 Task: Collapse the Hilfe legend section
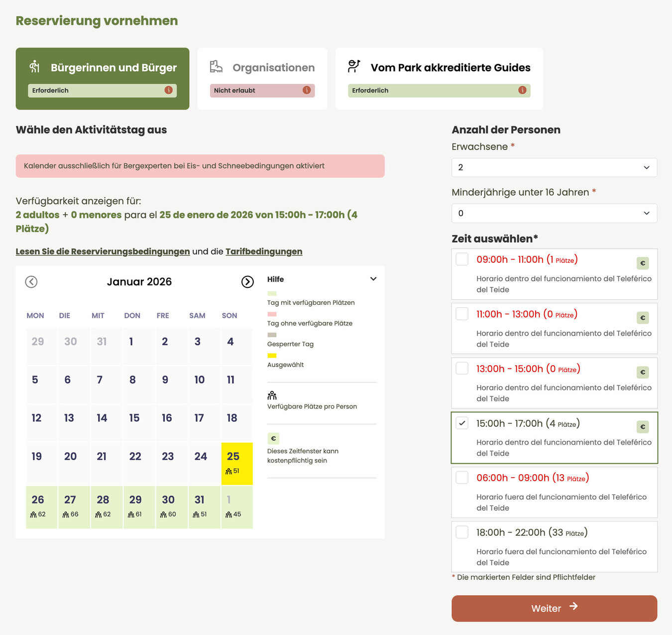click(x=373, y=279)
